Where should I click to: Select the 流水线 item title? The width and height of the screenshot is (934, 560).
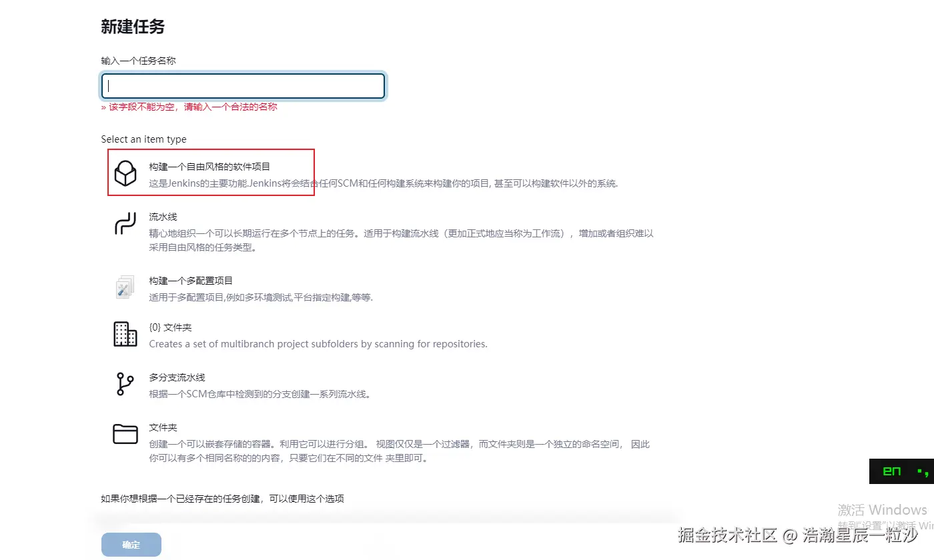[x=163, y=217]
